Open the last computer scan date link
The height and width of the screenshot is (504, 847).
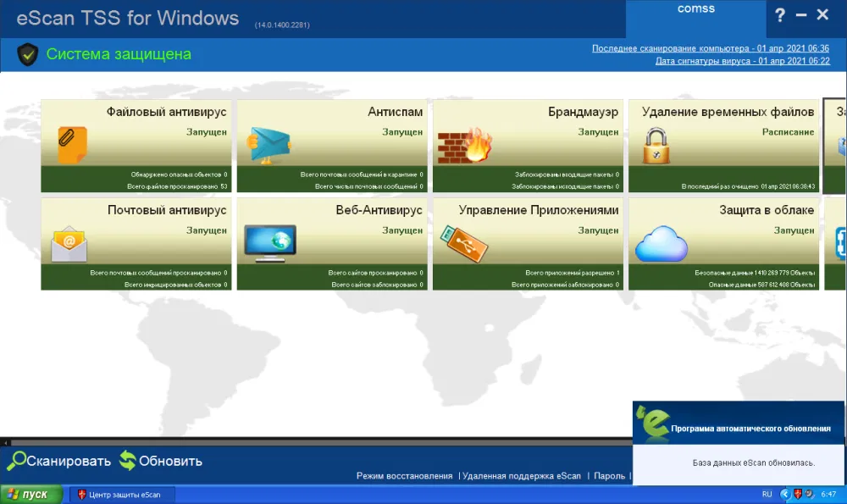coord(711,48)
